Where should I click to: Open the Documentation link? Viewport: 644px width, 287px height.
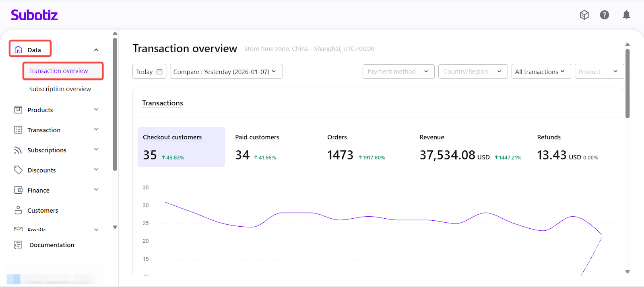tap(52, 245)
